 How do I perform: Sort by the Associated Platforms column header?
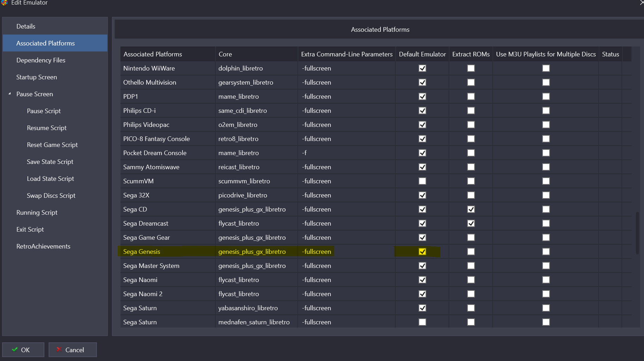click(x=168, y=54)
